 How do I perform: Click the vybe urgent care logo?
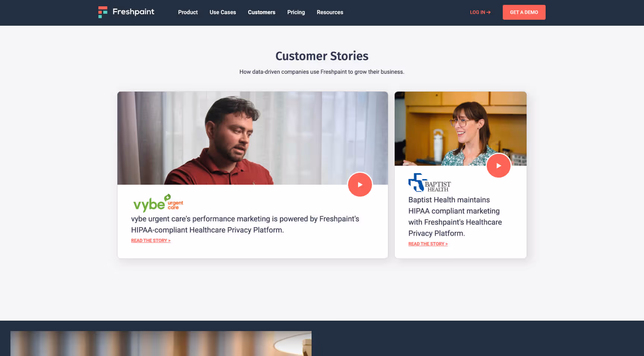pyautogui.click(x=158, y=203)
